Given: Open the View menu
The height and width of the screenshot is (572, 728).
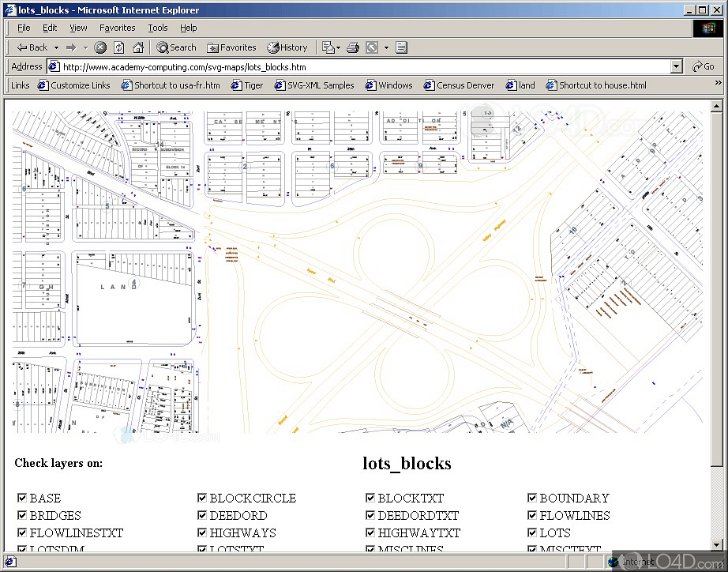Looking at the screenshot, I should 78,28.
